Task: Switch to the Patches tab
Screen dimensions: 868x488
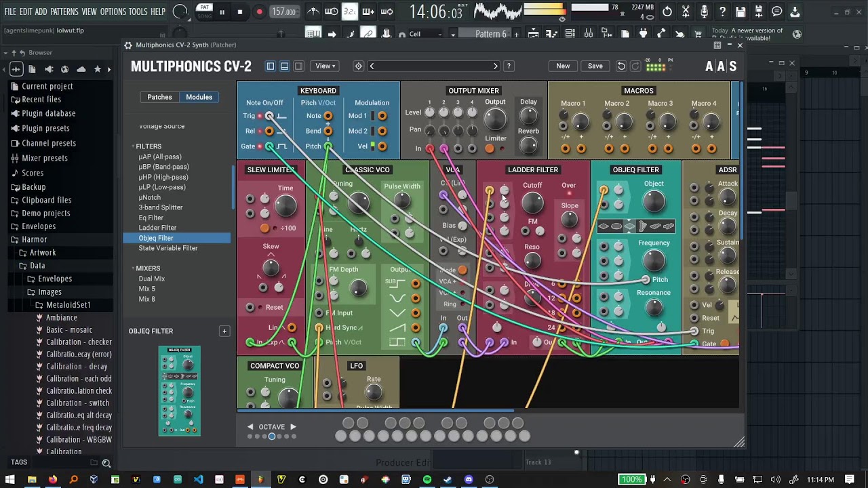Action: pyautogui.click(x=159, y=97)
